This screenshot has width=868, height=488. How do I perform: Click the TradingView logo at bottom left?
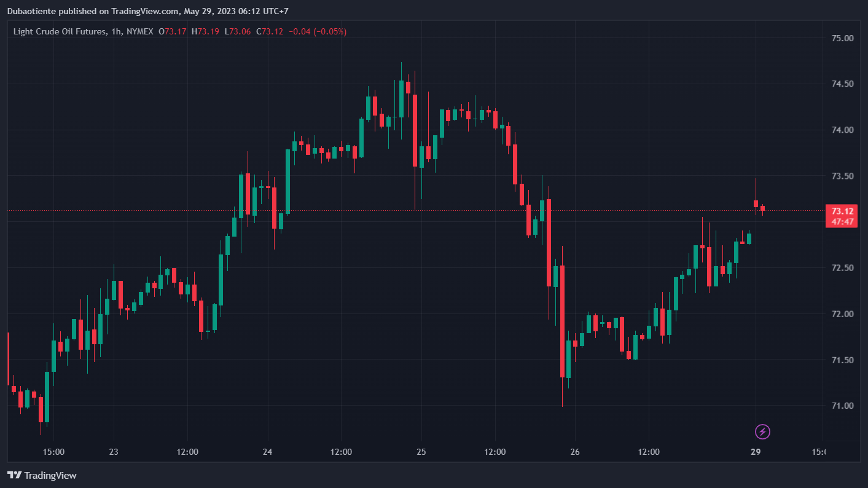click(x=42, y=475)
